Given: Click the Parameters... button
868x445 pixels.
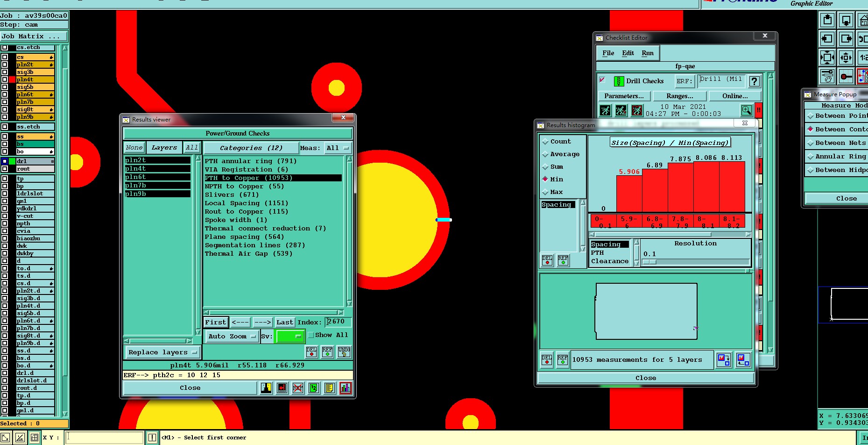Looking at the screenshot, I should point(624,96).
